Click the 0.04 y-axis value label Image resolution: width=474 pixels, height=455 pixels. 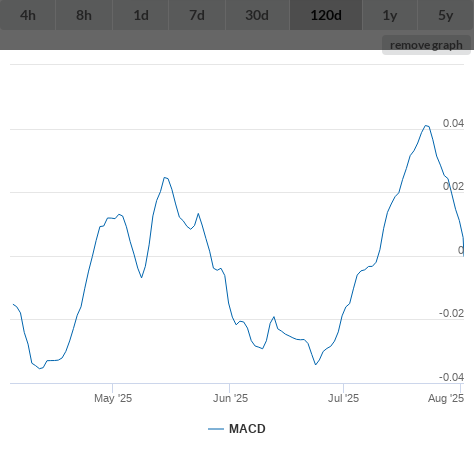tap(453, 123)
